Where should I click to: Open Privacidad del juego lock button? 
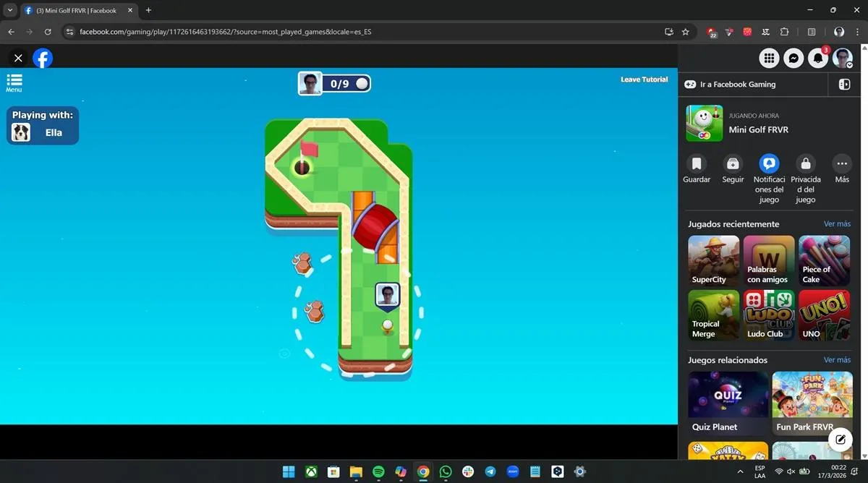(x=806, y=179)
